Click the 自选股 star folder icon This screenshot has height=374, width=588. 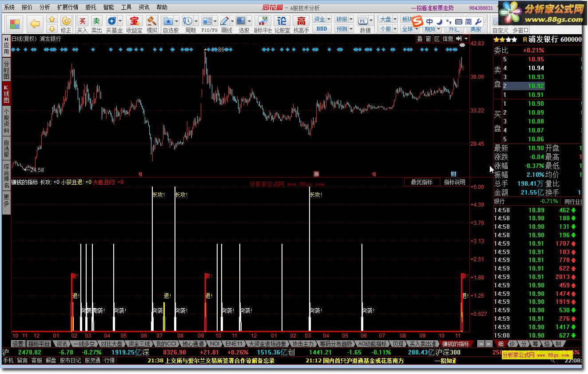click(168, 21)
